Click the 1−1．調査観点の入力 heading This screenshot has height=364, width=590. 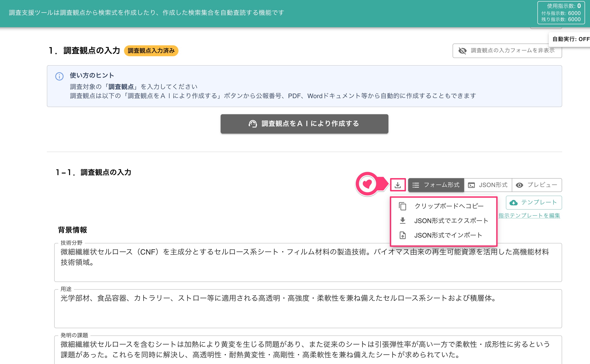[93, 172]
